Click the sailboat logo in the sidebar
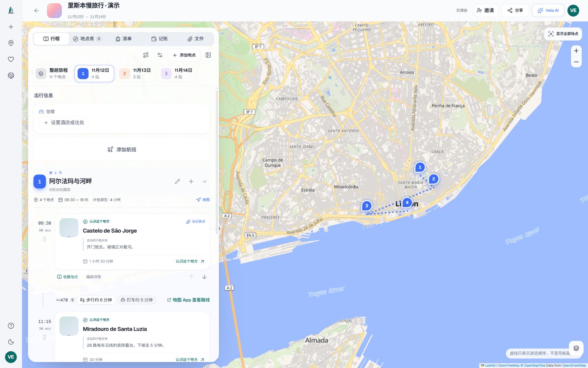This screenshot has height=368, width=588. pos(11,10)
